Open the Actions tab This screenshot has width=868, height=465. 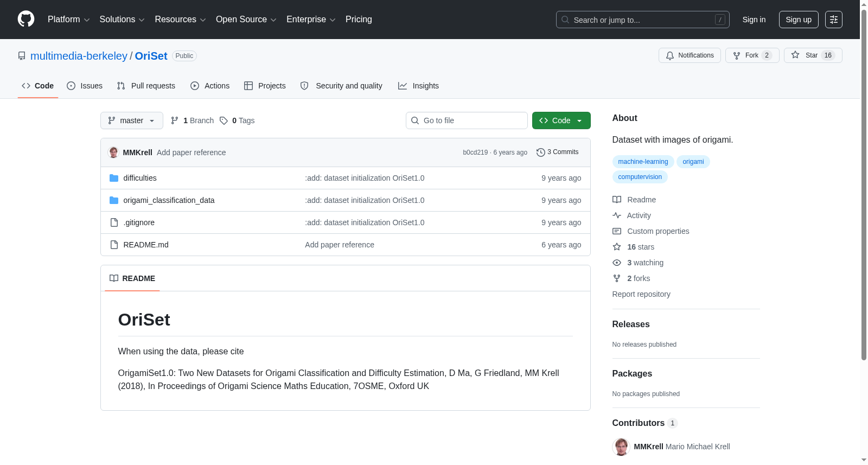pyautogui.click(x=210, y=86)
